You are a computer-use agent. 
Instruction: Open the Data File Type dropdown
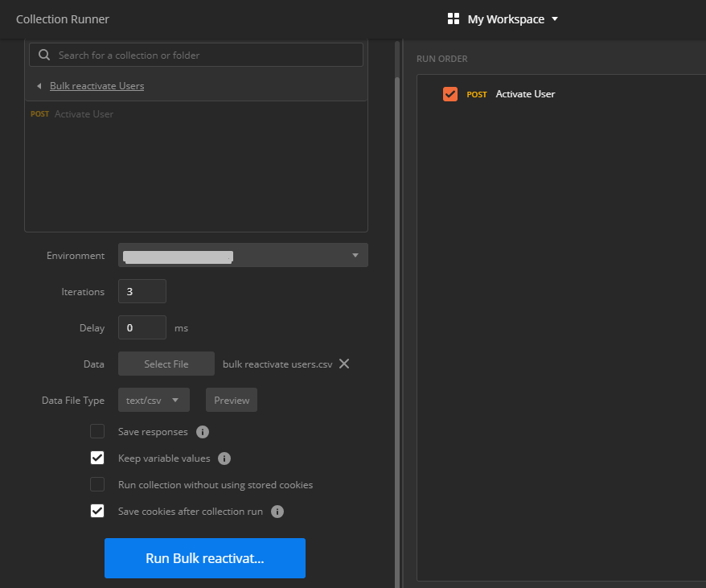[x=154, y=400]
